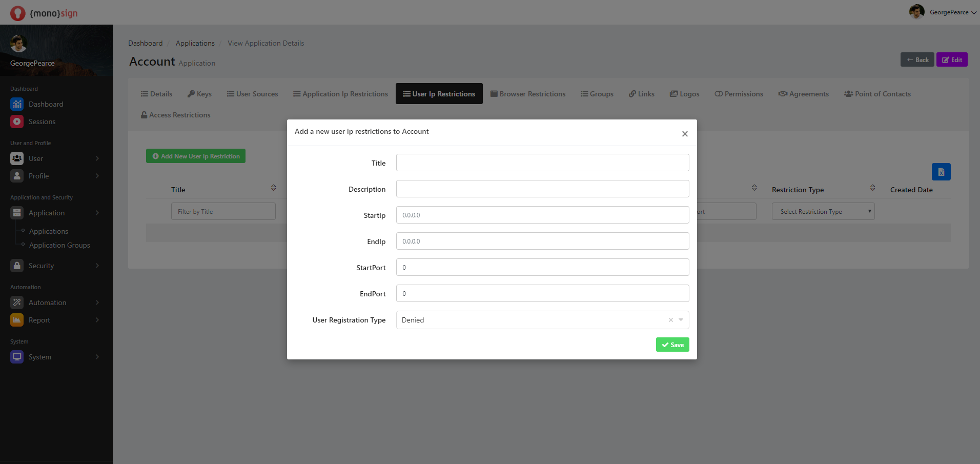This screenshot has height=464, width=980.
Task: Close the add user ip restriction dialog
Action: [685, 134]
